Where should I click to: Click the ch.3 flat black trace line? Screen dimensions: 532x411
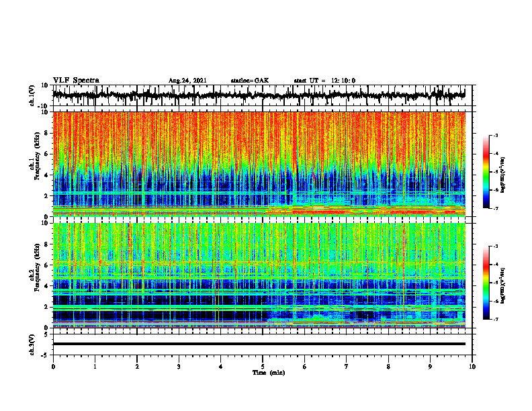(259, 344)
